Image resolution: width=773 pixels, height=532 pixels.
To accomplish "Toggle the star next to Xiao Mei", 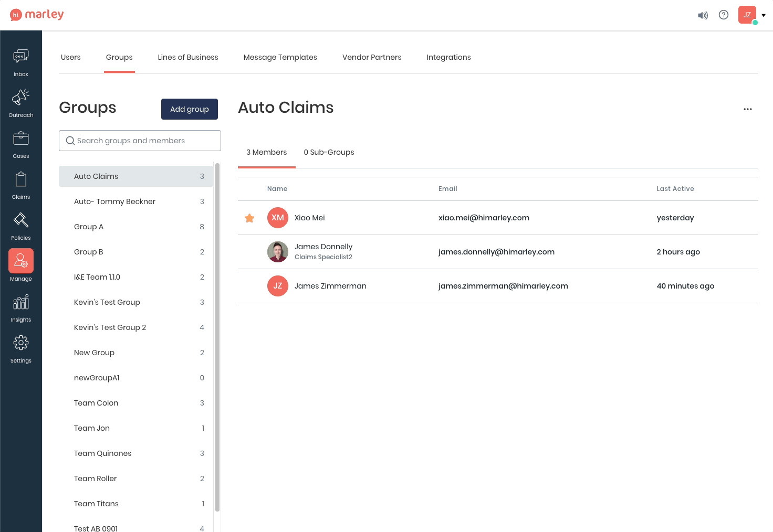I will click(x=249, y=218).
